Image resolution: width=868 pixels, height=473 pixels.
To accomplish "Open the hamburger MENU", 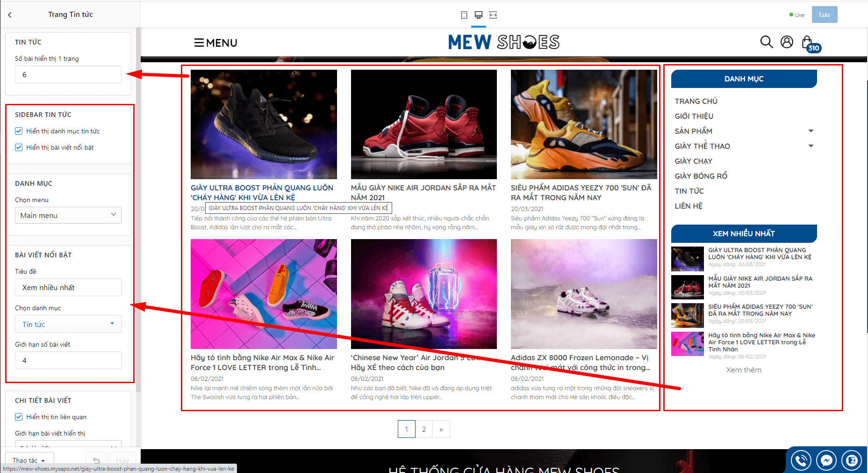I will tap(215, 43).
